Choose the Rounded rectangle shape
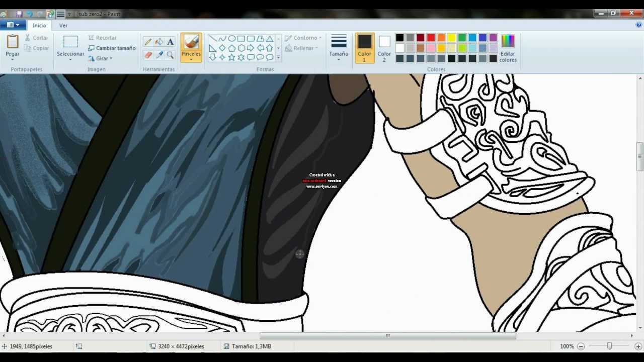The width and height of the screenshot is (644, 362). 251,39
